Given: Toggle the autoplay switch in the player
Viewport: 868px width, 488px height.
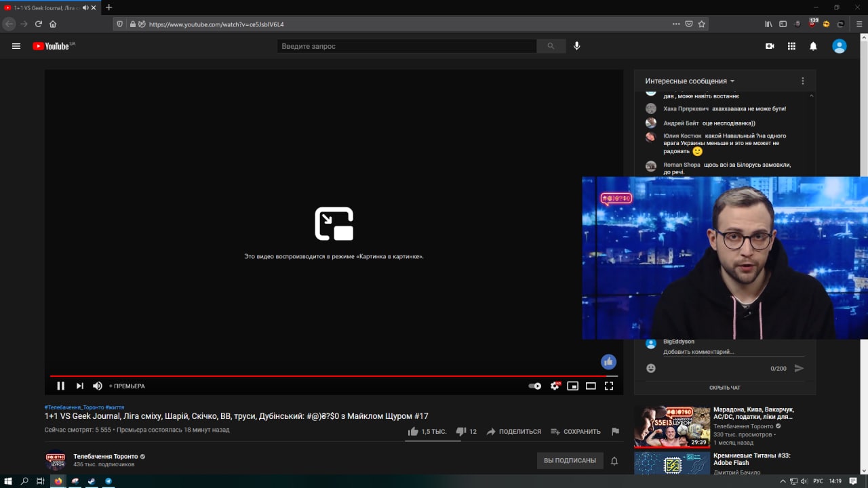Looking at the screenshot, I should (x=535, y=386).
